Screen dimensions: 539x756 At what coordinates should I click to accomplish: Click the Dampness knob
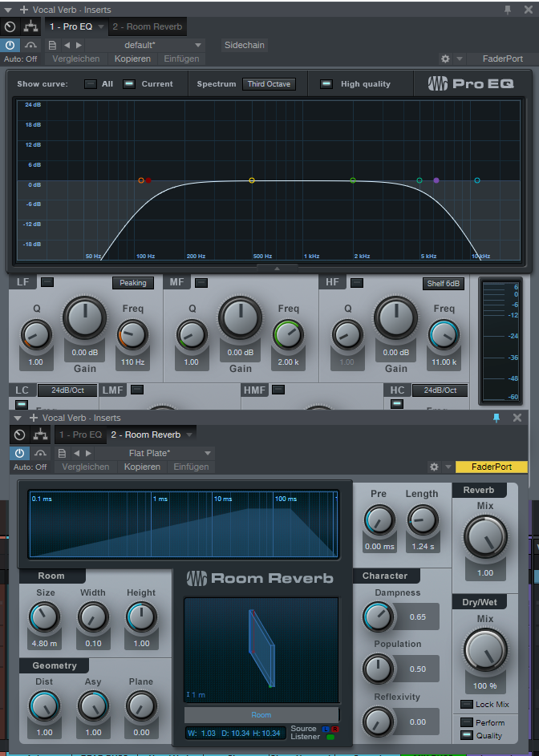(x=379, y=617)
